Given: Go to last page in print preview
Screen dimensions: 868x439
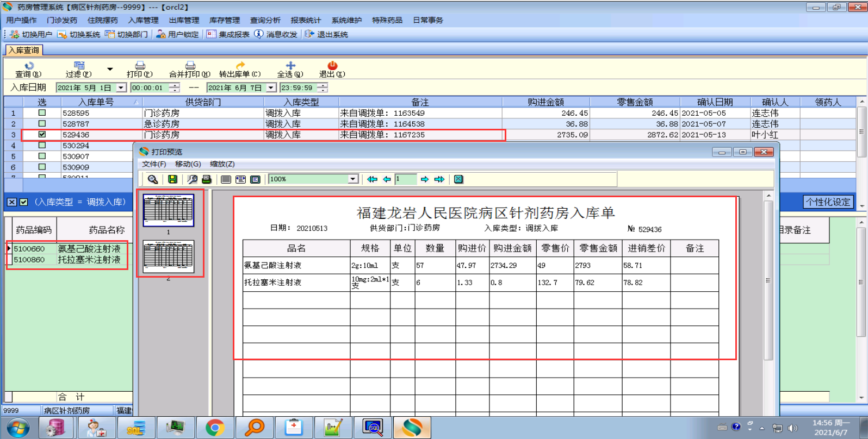Looking at the screenshot, I should tap(439, 179).
